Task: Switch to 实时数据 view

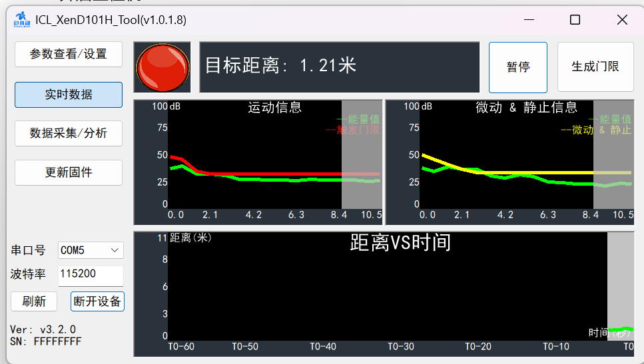Action: 69,94
